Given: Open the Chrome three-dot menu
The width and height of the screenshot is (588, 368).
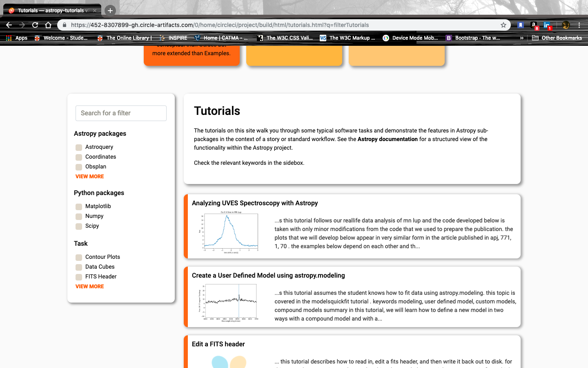Looking at the screenshot, I should 579,25.
